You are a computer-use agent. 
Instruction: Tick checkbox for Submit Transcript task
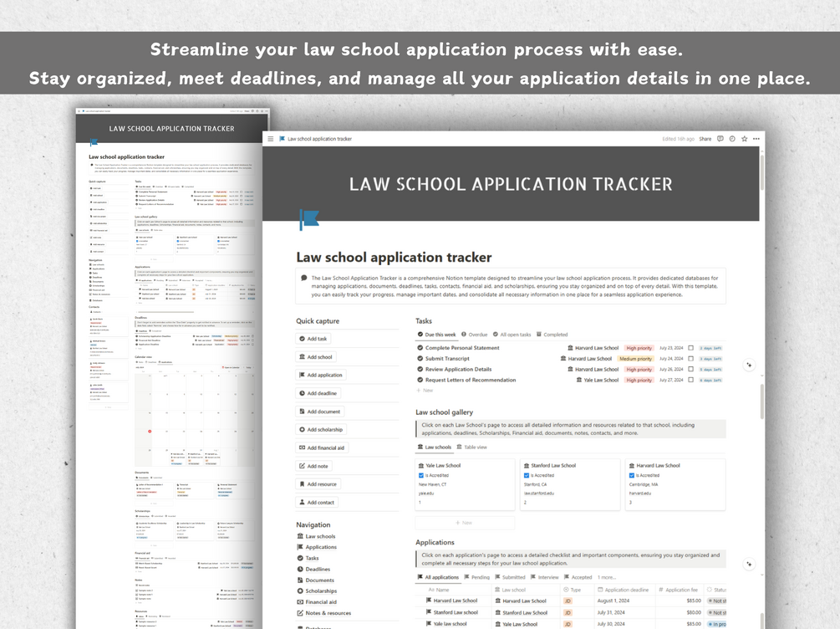pos(690,359)
